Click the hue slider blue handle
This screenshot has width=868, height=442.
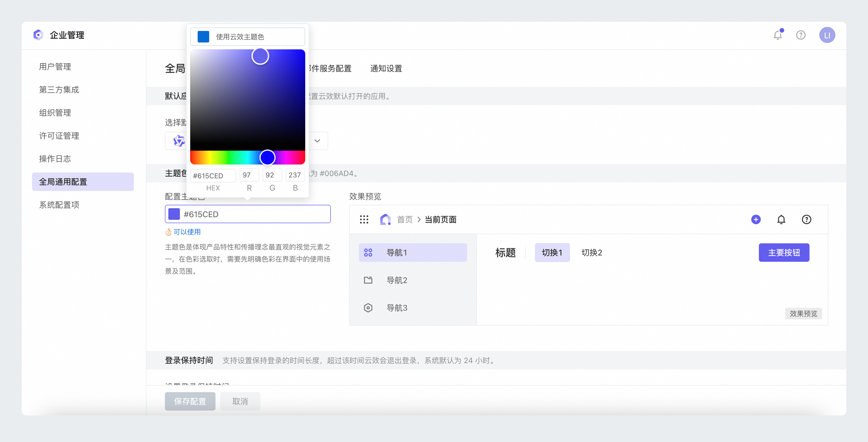coord(268,157)
